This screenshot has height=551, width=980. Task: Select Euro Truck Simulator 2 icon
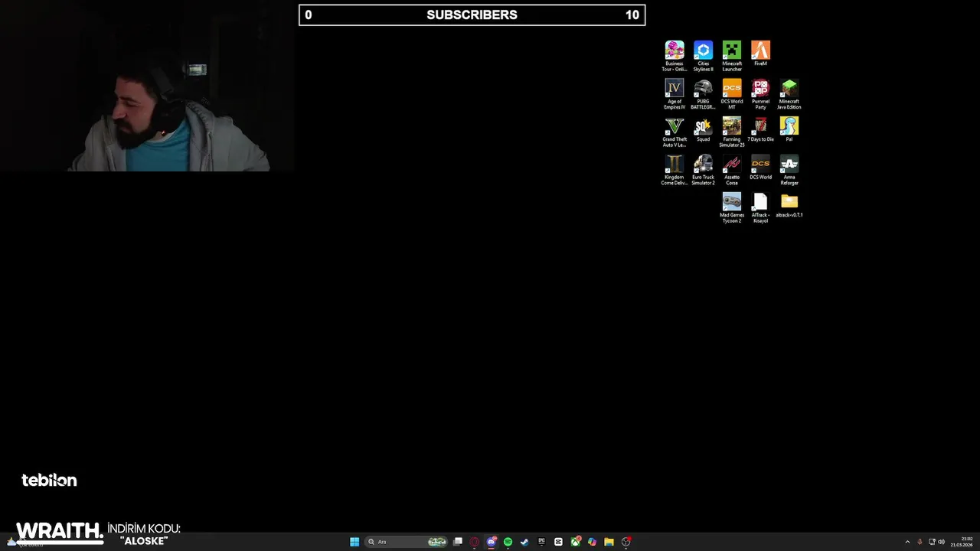[703, 170]
